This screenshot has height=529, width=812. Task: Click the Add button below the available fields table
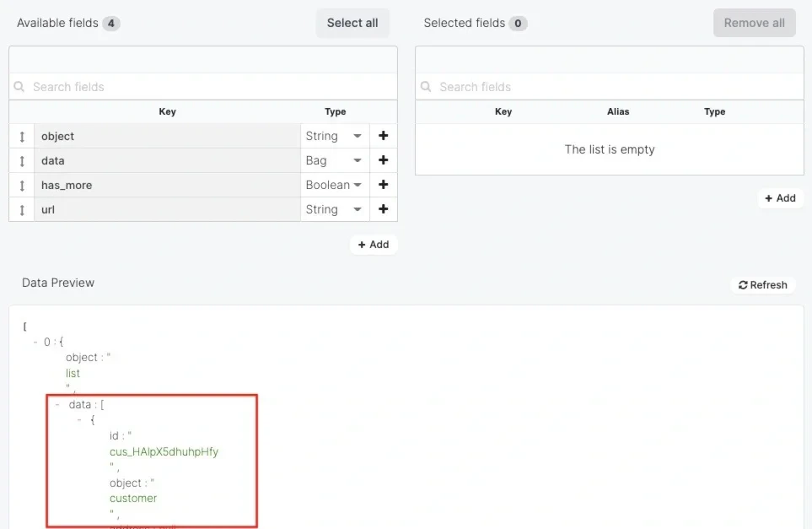pos(374,244)
